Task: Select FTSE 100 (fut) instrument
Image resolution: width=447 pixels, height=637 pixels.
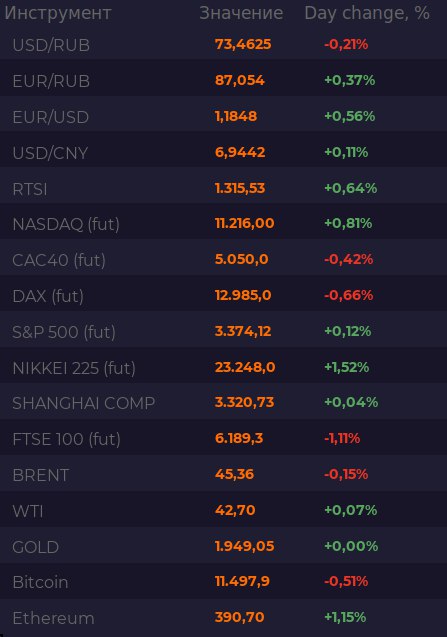Action: 224,438
